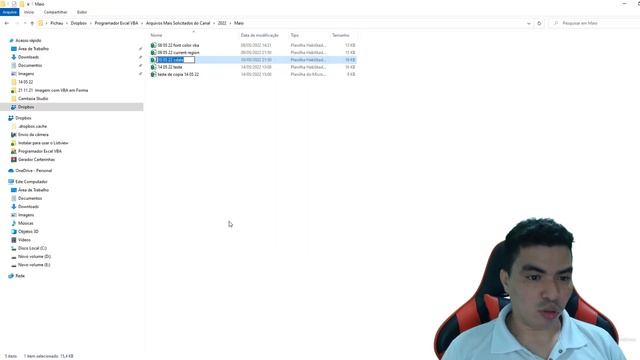Select the file 14 05 22 teste
The height and width of the screenshot is (360, 640).
tap(170, 67)
